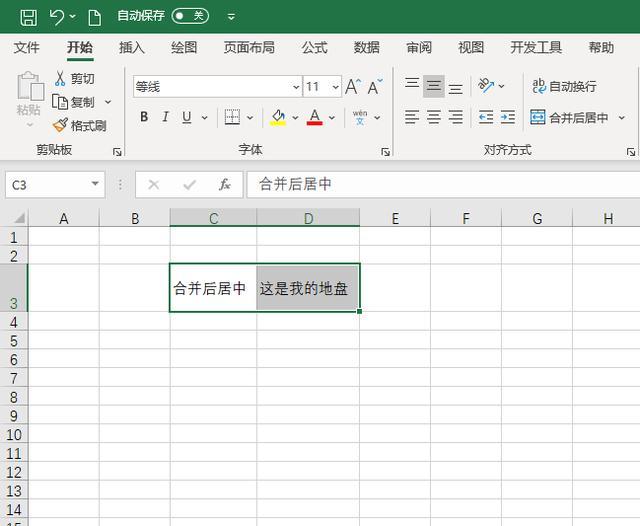Image resolution: width=640 pixels, height=526 pixels.
Task: Click the Name Box showing C3
Action: pos(46,184)
